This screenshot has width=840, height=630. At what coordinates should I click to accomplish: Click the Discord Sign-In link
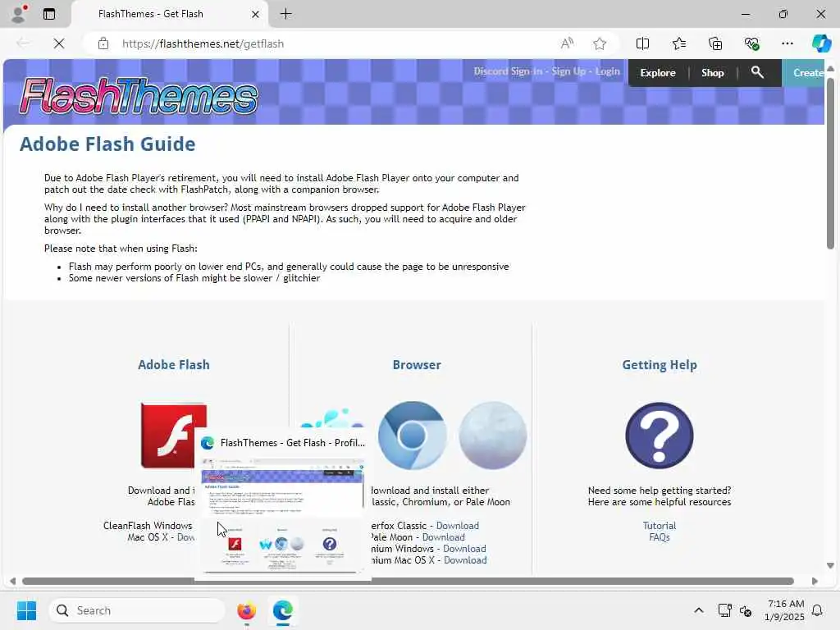508,71
